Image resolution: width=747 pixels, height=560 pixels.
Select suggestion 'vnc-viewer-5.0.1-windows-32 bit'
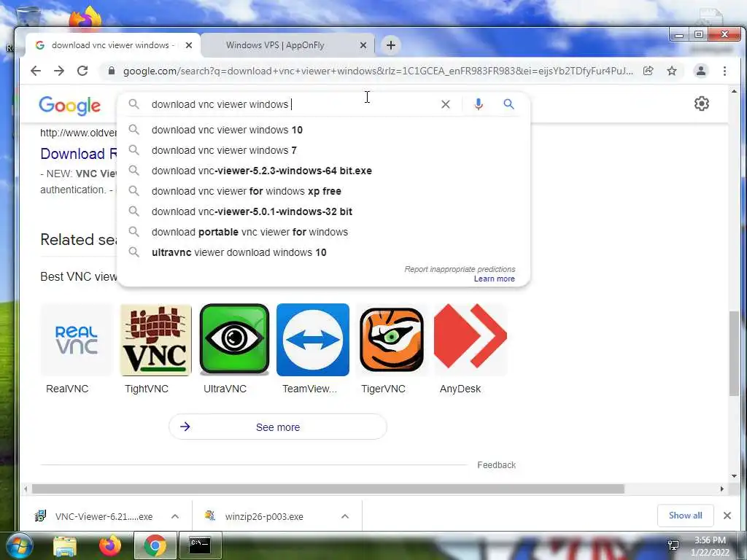pos(323,212)
